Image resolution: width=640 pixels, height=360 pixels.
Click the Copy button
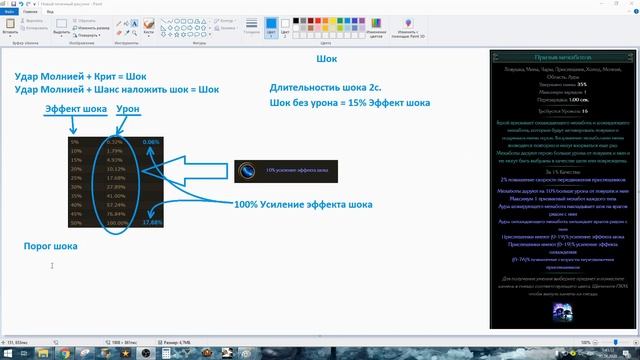tap(34, 28)
